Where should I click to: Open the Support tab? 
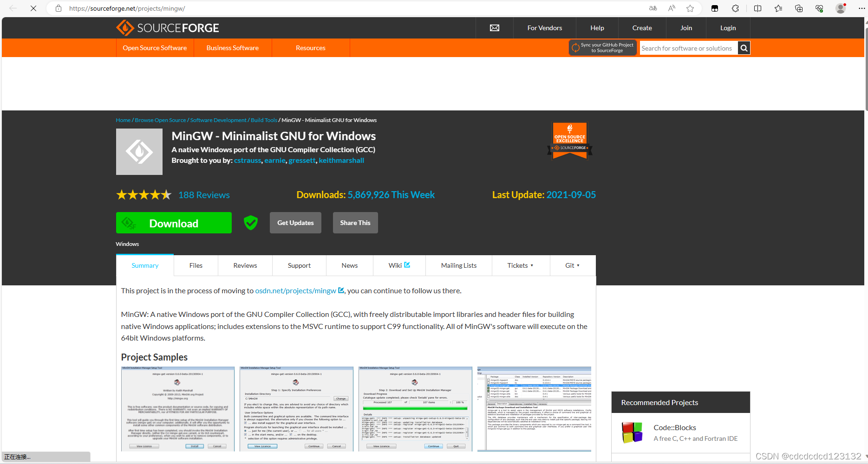pos(299,265)
